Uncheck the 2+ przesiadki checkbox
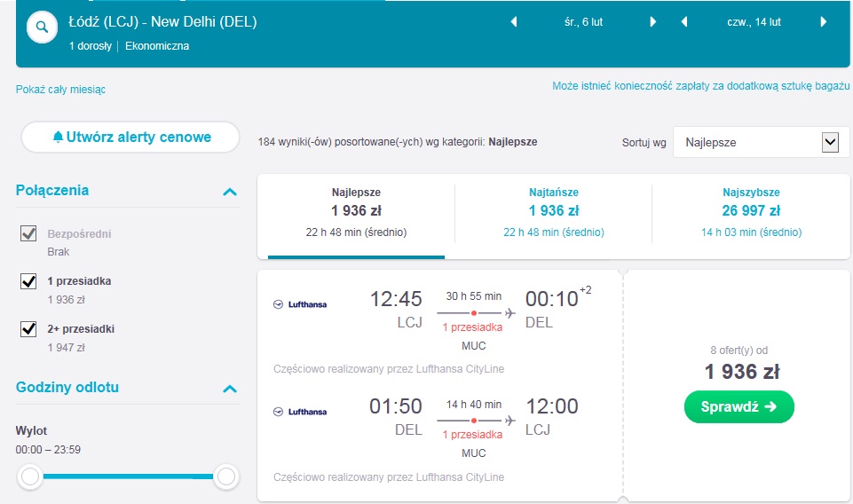853x504 pixels. (x=28, y=329)
